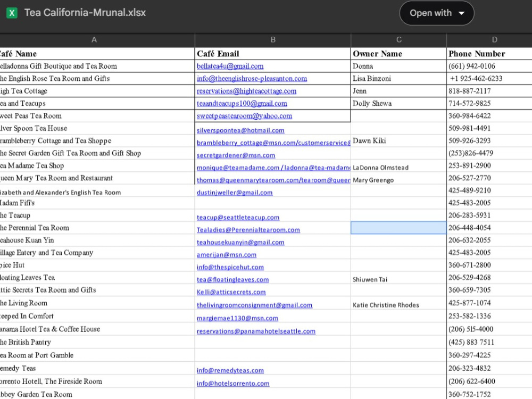Open info@remedyteas.com link
Image resolution: width=532 pixels, height=399 pixels.
pos(230,370)
